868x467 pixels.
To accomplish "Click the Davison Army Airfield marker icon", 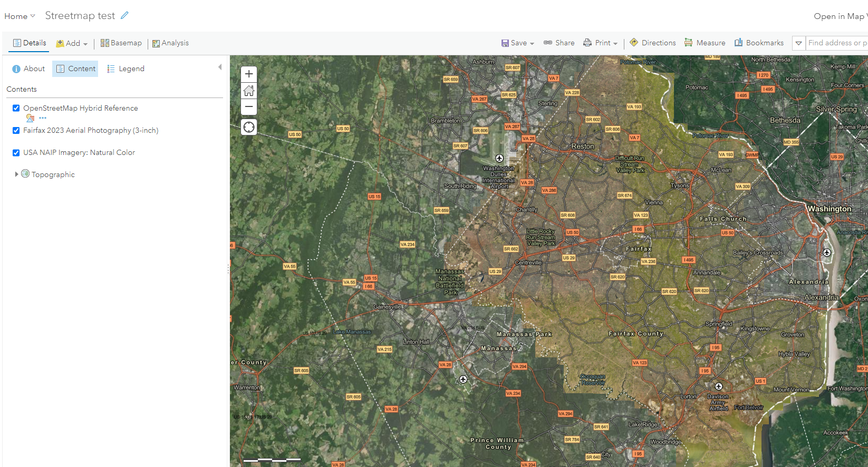I will tap(718, 386).
